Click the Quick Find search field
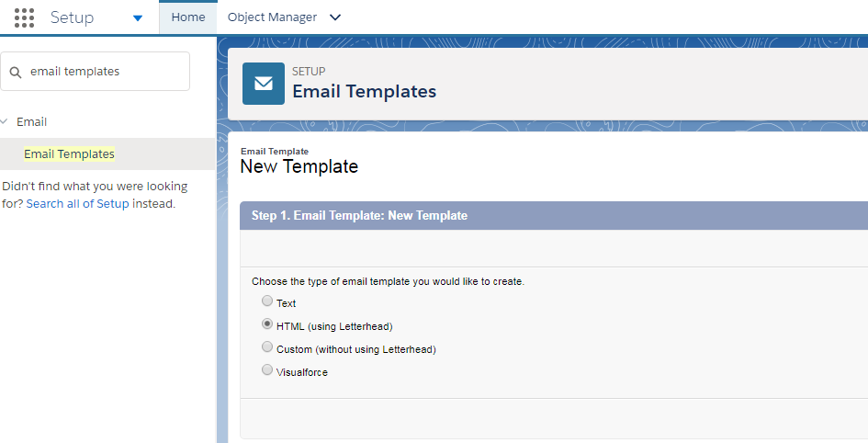The width and height of the screenshot is (868, 443). 96,72
